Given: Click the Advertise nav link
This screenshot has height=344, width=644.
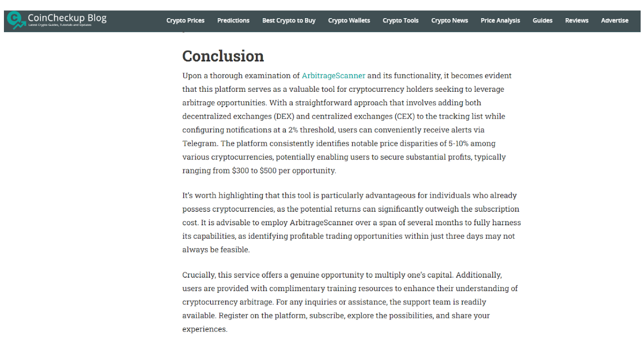Looking at the screenshot, I should (614, 21).
